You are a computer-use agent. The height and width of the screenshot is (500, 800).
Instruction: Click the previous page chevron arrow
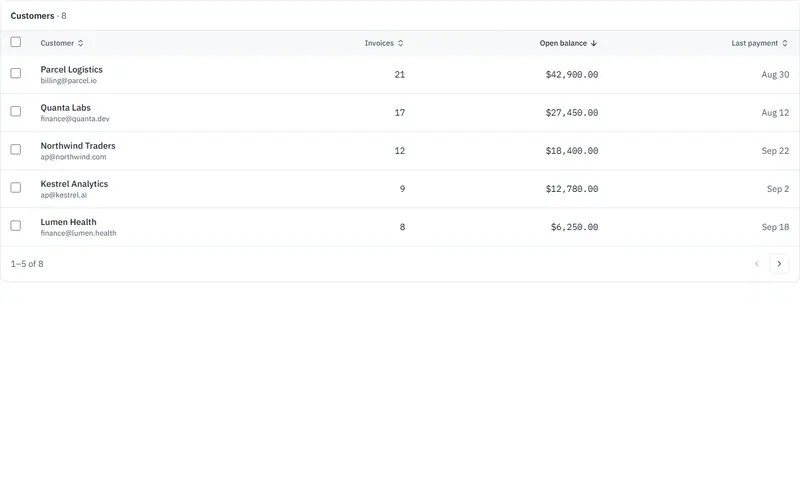(x=757, y=264)
